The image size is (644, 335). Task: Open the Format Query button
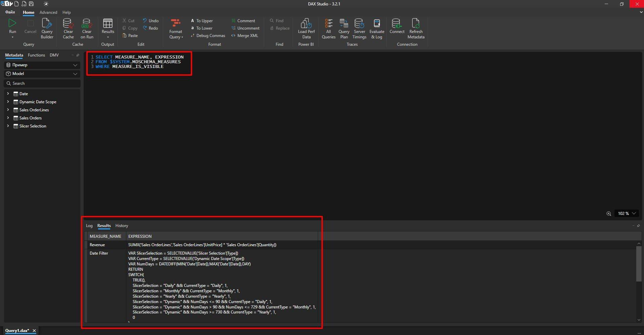(176, 29)
